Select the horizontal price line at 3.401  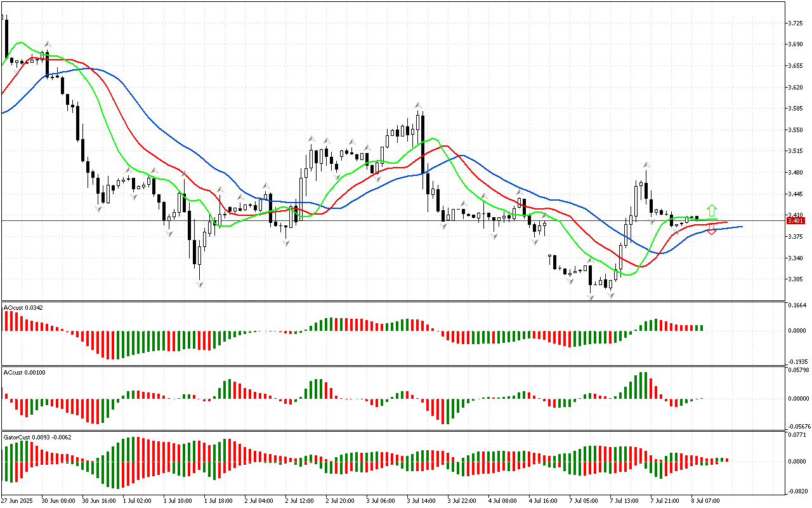pos(381,220)
